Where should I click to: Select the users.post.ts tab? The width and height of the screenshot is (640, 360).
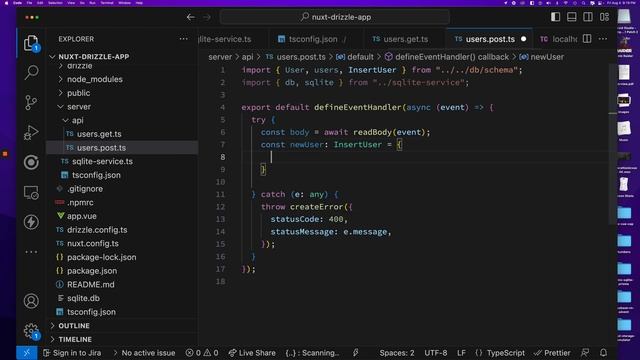click(490, 39)
